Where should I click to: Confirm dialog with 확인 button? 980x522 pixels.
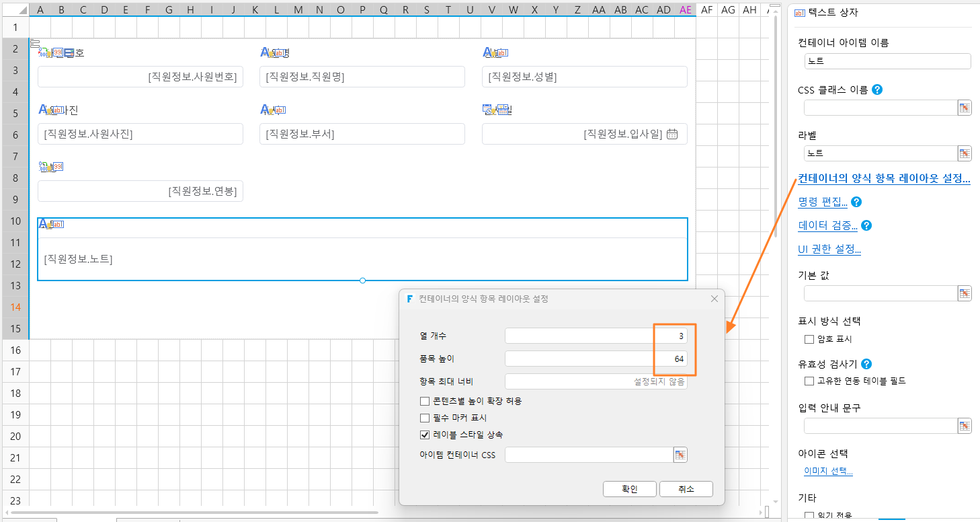coord(630,489)
